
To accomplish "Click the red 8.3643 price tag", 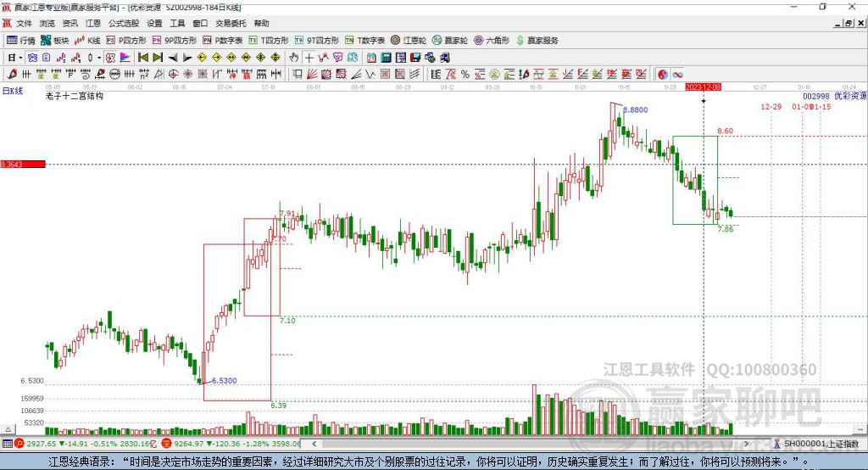I will pos(23,164).
